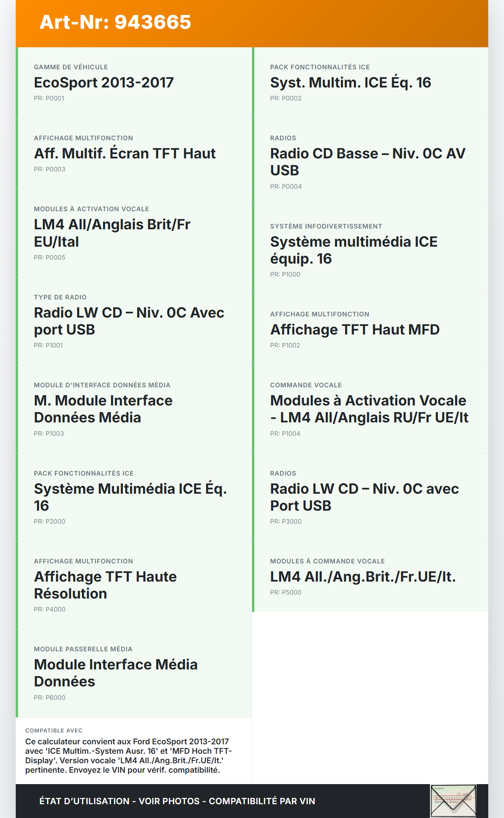Select the LM4 All/Anglais Brit/Fr EU/Ital card
The height and width of the screenshot is (818, 504).
[x=135, y=233]
